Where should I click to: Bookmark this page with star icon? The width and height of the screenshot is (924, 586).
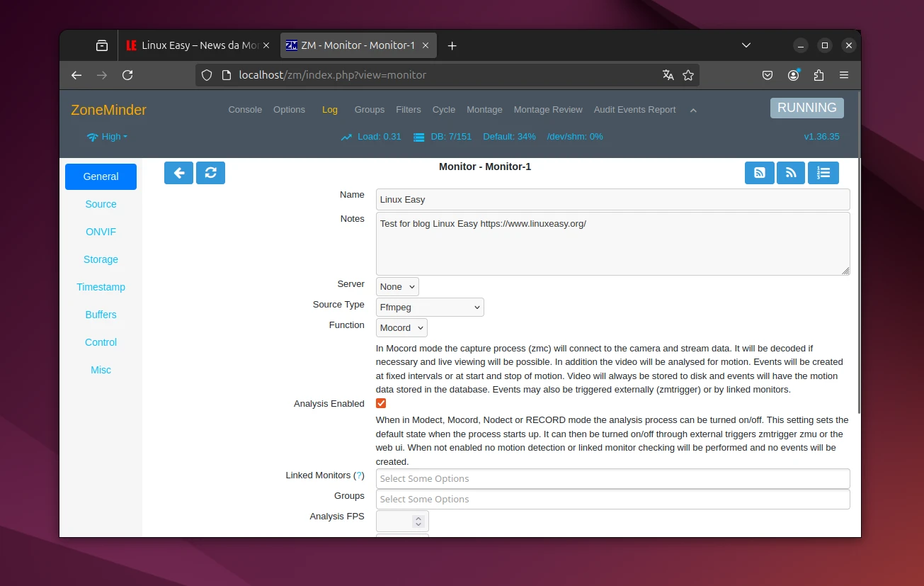pos(688,75)
